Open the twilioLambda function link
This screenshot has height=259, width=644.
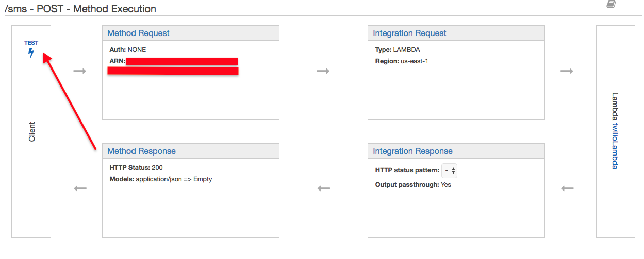click(615, 146)
